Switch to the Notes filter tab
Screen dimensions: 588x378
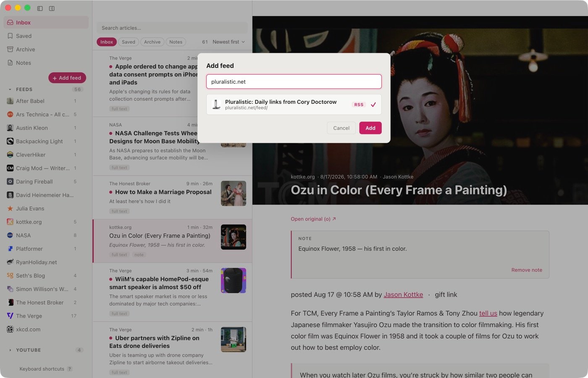[176, 42]
